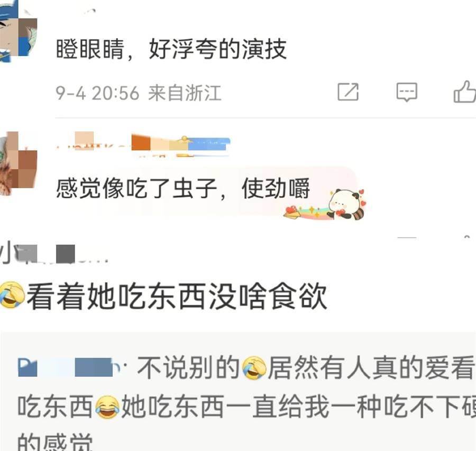476x451 pixels.
Task: Tap the emoji after 不说别的
Action: 254,368
